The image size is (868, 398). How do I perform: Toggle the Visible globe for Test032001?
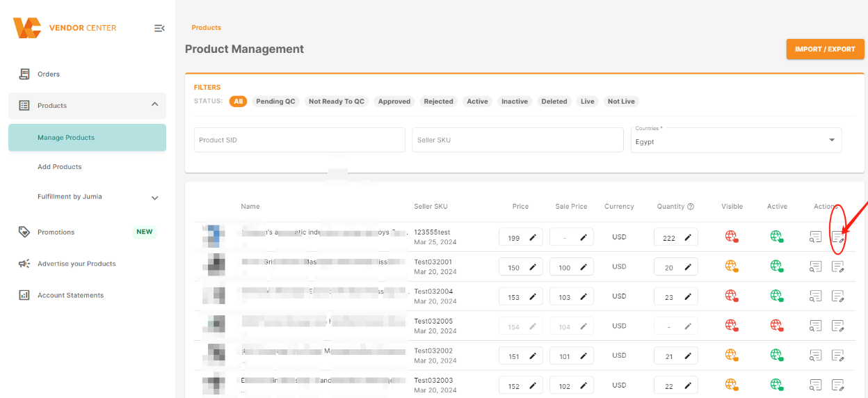click(x=731, y=266)
